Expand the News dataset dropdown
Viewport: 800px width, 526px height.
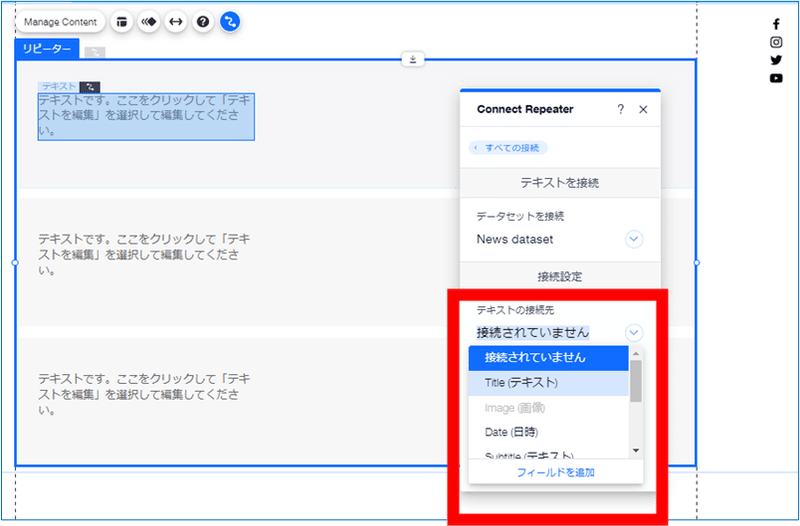tap(634, 239)
